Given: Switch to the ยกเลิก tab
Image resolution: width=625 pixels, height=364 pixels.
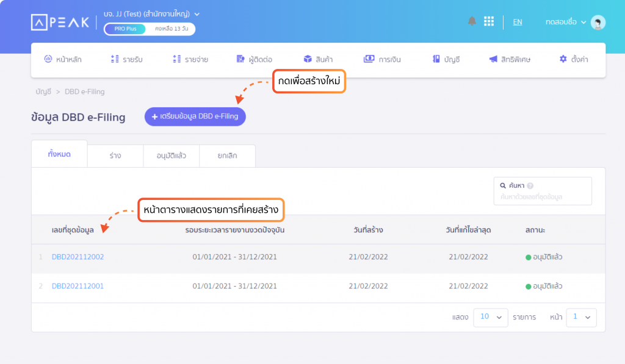Looking at the screenshot, I should pos(227,155).
